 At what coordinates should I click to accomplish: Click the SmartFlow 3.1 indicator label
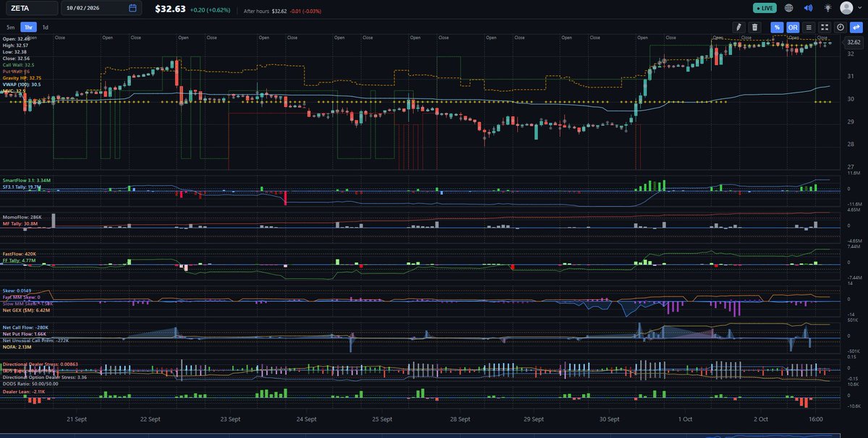(26, 180)
